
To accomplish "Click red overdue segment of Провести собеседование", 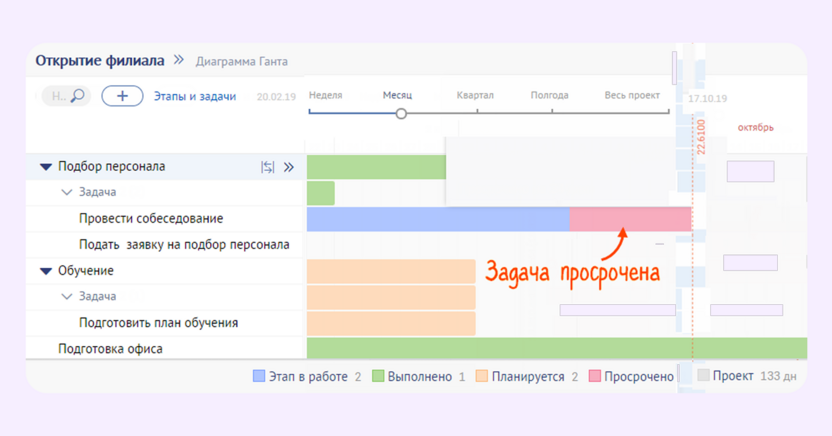I will point(630,219).
